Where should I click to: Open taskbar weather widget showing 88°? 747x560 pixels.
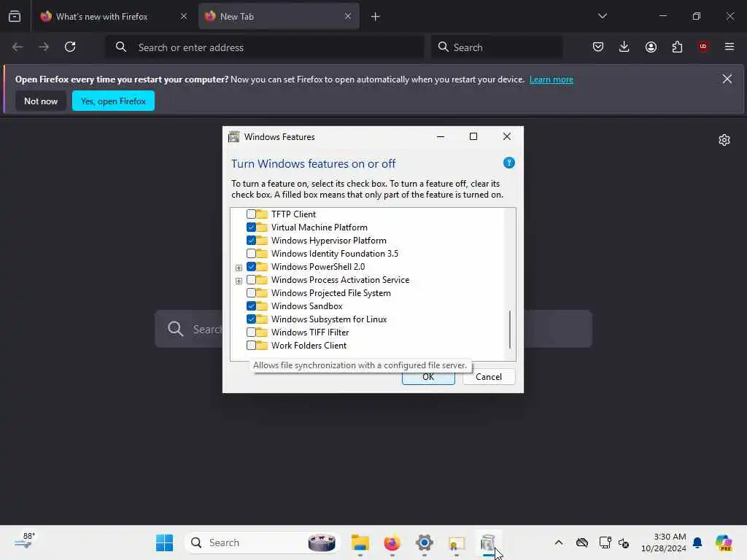coord(25,542)
